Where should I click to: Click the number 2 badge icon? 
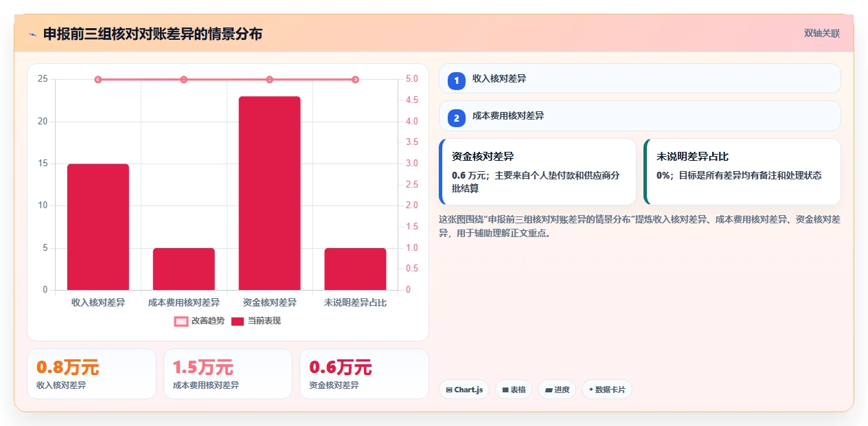pos(457,118)
